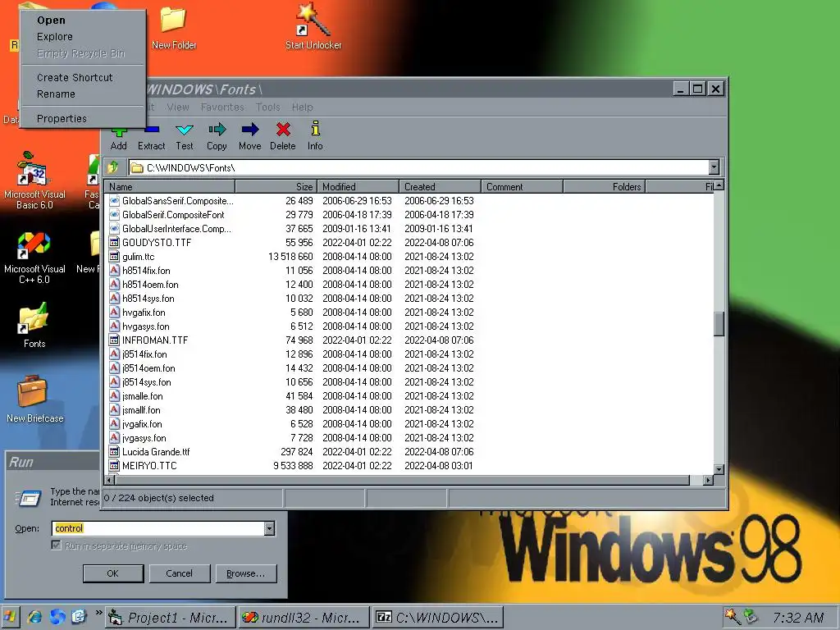Click the vertical scrollbar thumb in file list

tap(719, 323)
